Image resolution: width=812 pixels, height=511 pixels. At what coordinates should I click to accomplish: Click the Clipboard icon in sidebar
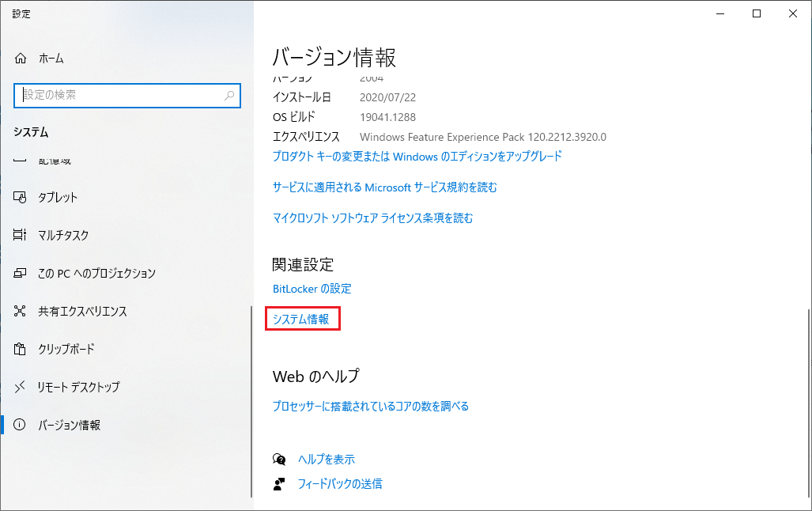[21, 350]
